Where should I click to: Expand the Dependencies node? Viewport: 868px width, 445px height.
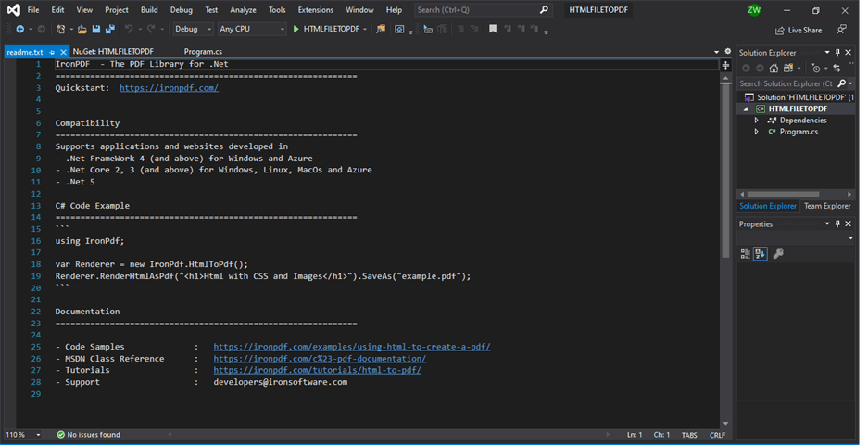point(757,121)
